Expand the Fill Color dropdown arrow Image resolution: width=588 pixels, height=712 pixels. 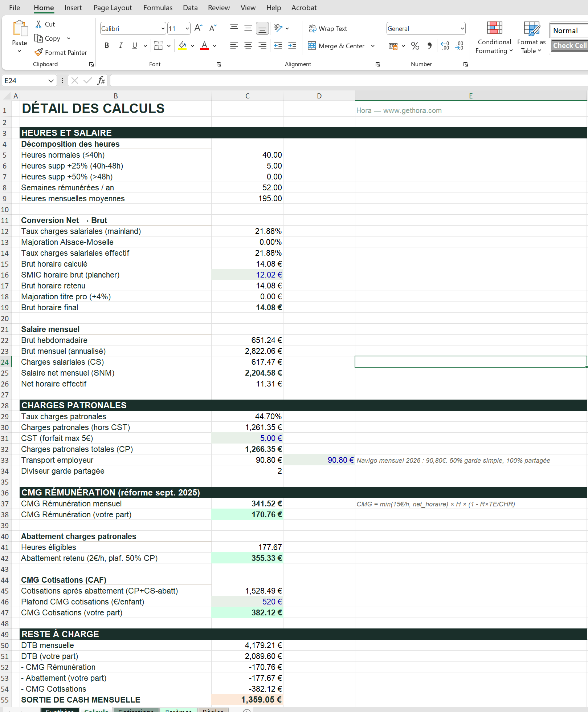[192, 46]
